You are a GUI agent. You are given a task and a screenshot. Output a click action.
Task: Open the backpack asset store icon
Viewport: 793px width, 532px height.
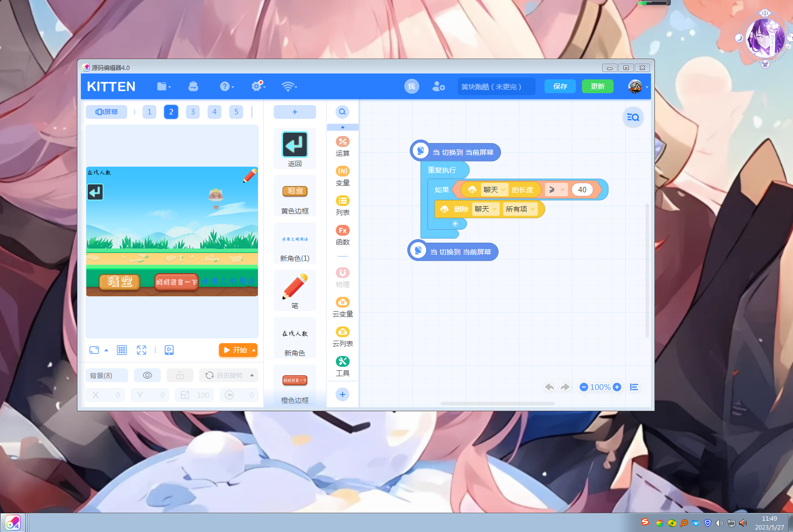click(x=193, y=87)
